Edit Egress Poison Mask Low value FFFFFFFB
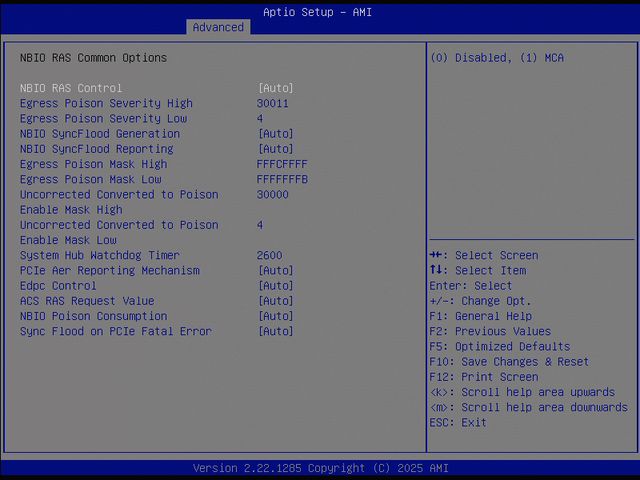The height and width of the screenshot is (480, 640). point(282,179)
